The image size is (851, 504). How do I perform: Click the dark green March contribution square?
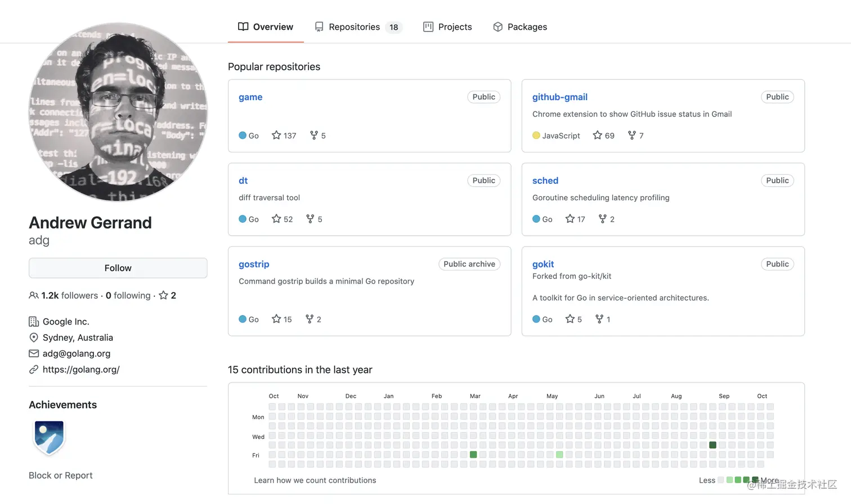pyautogui.click(x=473, y=454)
